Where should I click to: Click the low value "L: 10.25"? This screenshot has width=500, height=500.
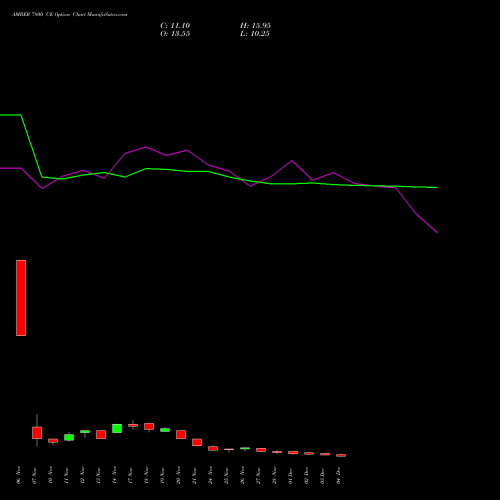pyautogui.click(x=255, y=34)
